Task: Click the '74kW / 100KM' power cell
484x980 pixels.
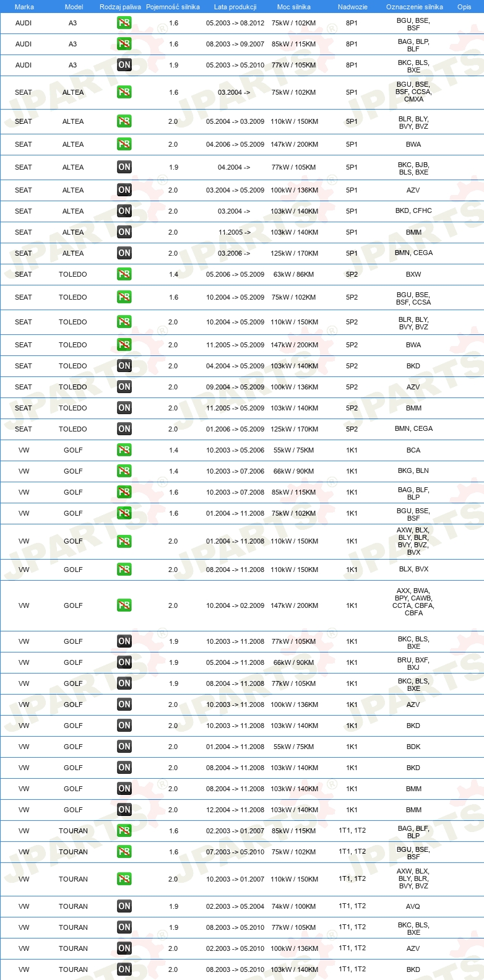Action: [x=293, y=906]
